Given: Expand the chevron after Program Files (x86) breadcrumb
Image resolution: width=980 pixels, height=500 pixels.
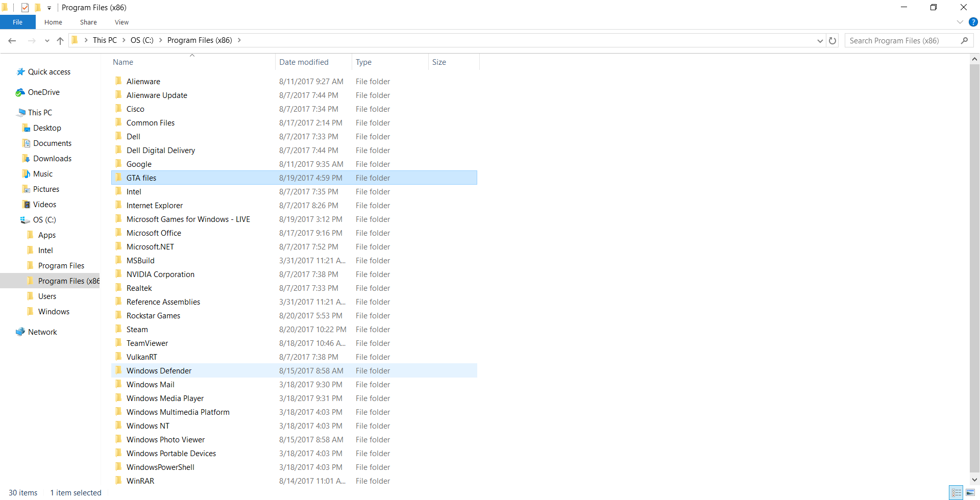Looking at the screenshot, I should (239, 40).
